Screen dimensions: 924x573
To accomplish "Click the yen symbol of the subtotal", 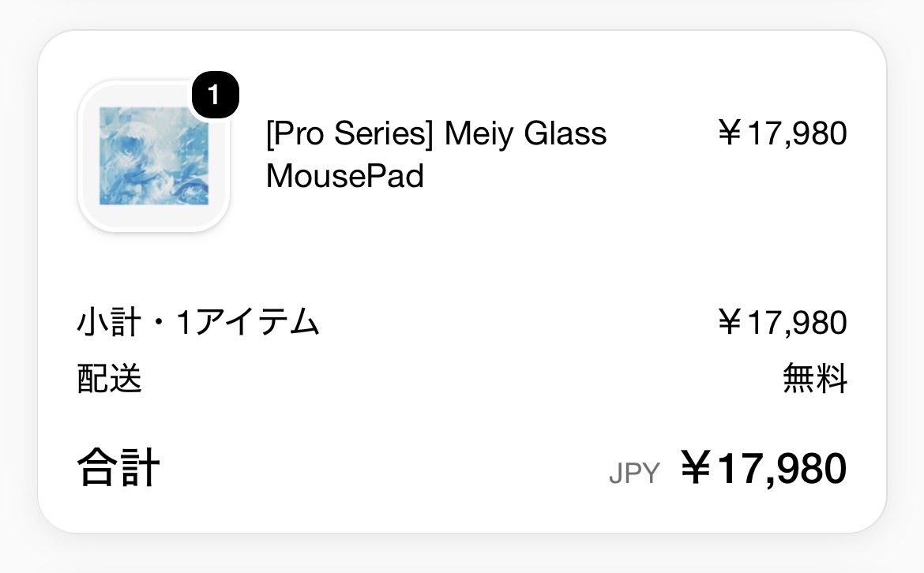I will 730,321.
